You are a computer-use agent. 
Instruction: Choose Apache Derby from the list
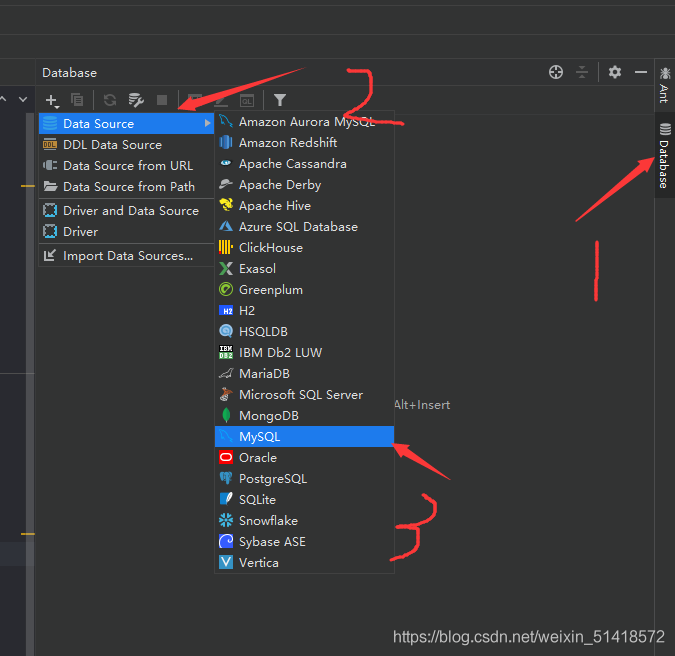304,185
